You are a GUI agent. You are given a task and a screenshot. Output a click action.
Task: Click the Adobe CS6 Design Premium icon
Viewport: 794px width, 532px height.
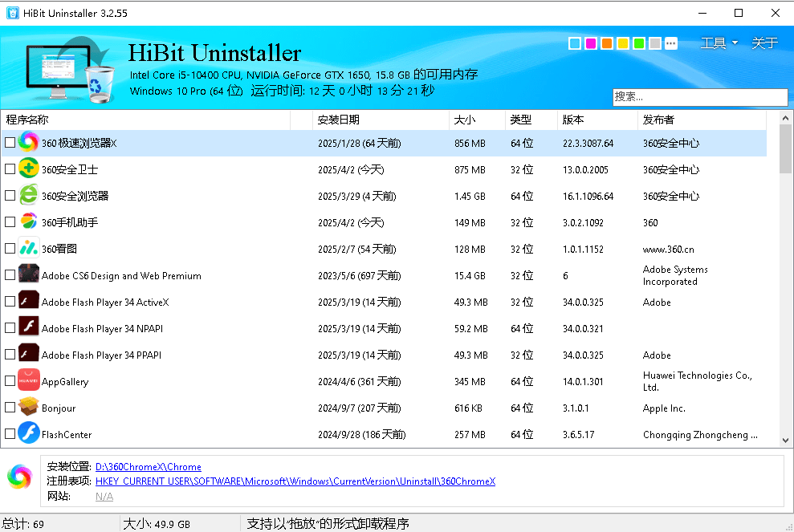pyautogui.click(x=27, y=275)
